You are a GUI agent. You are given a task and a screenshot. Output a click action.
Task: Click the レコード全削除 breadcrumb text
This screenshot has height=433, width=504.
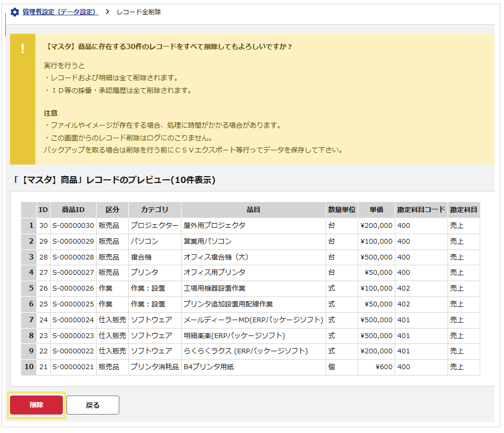point(139,12)
